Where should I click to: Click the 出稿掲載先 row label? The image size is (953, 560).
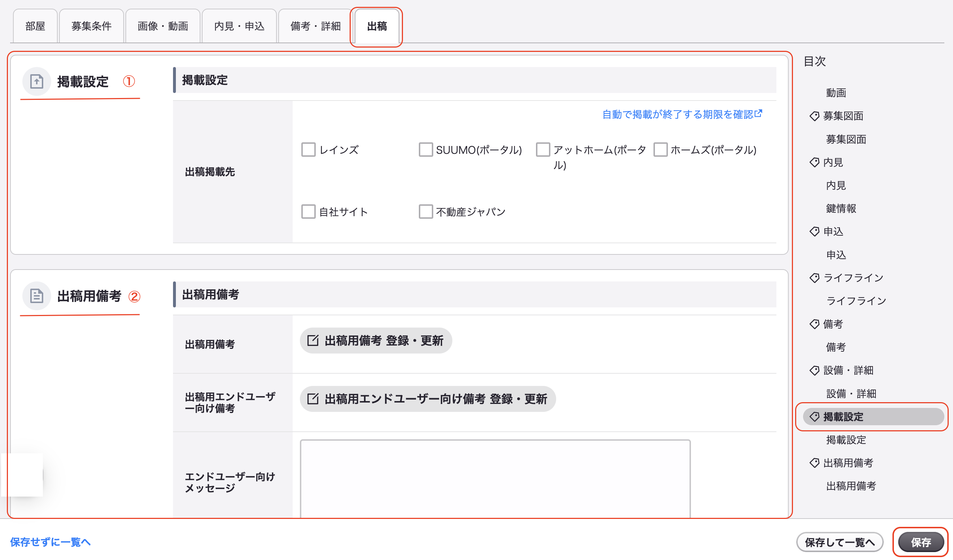click(x=210, y=172)
